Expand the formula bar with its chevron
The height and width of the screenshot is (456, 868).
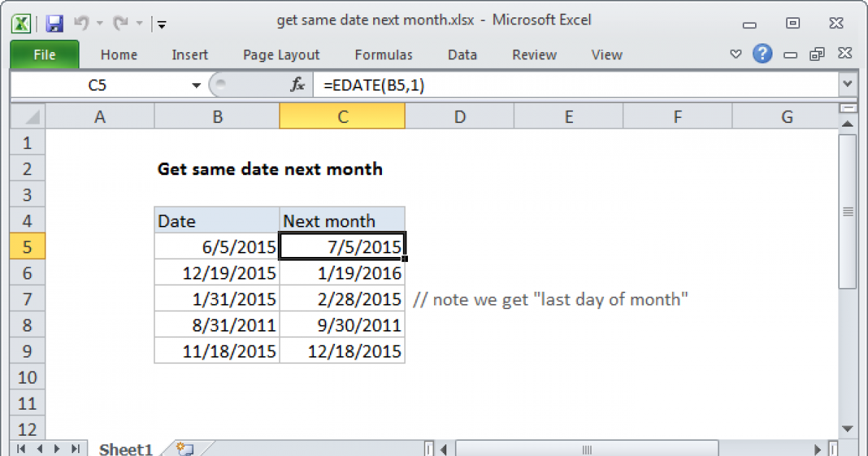click(846, 85)
